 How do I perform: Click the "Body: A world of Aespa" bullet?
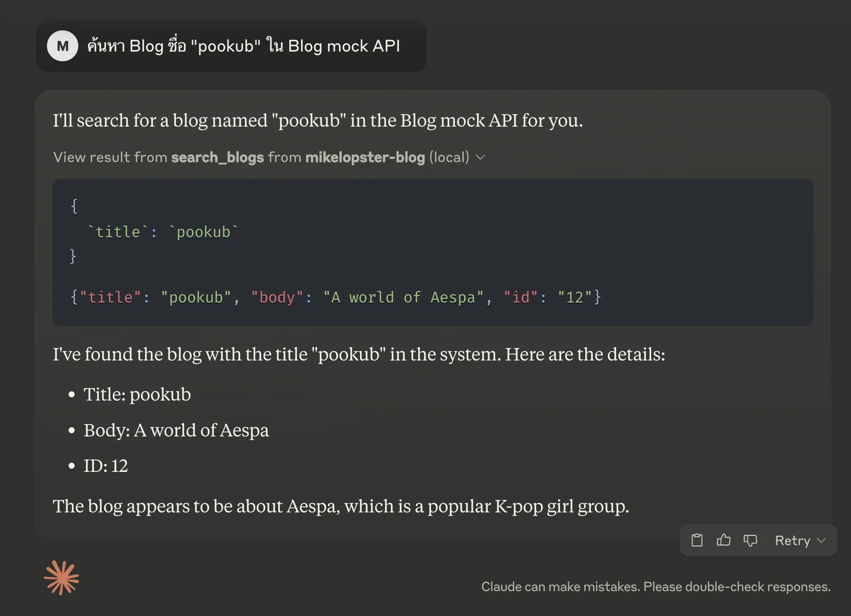click(x=176, y=430)
